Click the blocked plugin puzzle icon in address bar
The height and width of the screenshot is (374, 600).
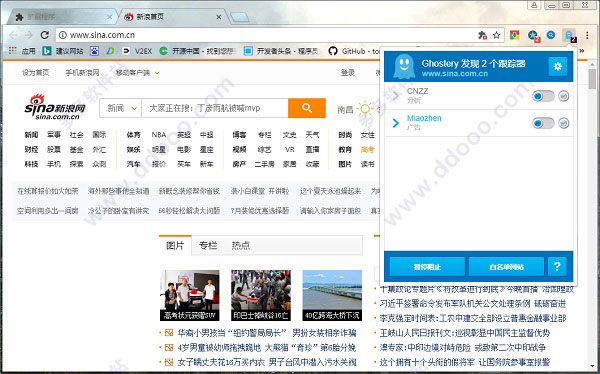[483, 35]
